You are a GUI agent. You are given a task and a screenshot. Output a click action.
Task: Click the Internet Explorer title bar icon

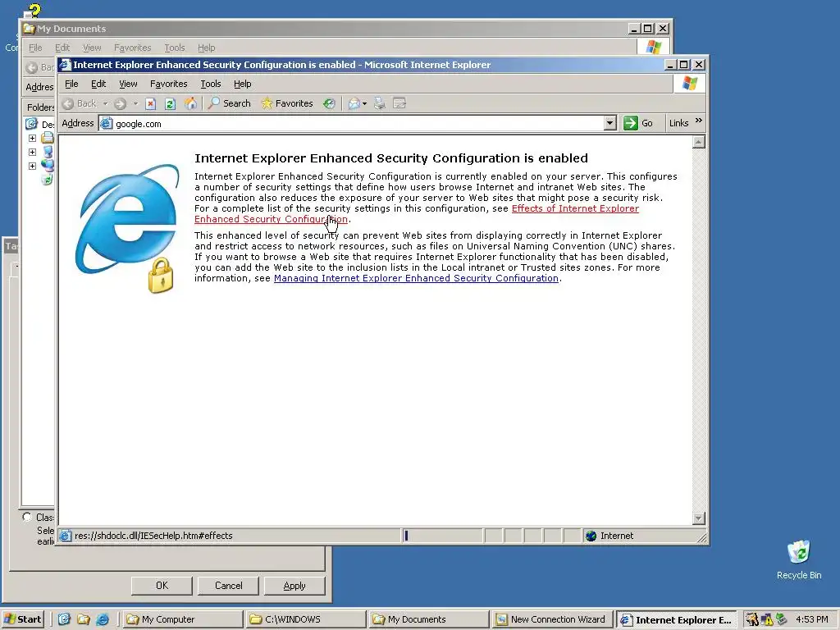coord(65,64)
